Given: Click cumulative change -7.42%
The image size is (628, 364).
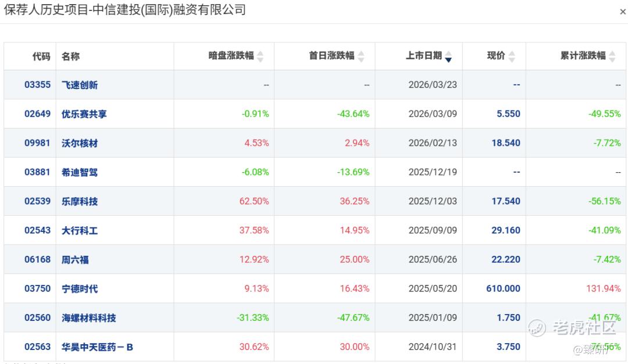Looking at the screenshot, I should click(x=606, y=259).
